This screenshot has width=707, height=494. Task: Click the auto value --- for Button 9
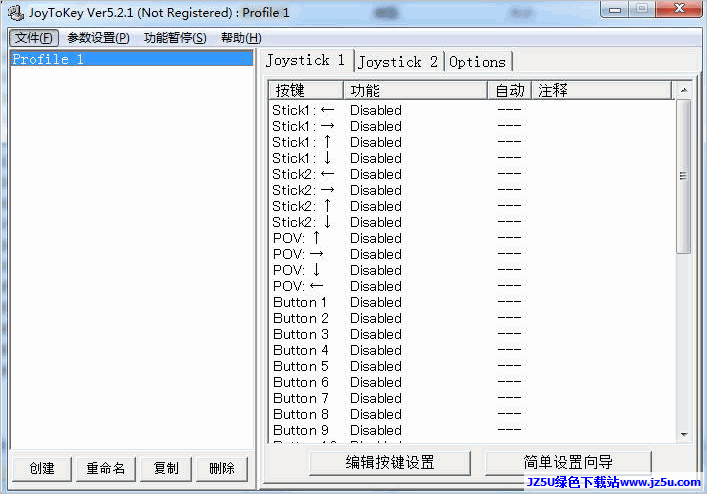(510, 429)
